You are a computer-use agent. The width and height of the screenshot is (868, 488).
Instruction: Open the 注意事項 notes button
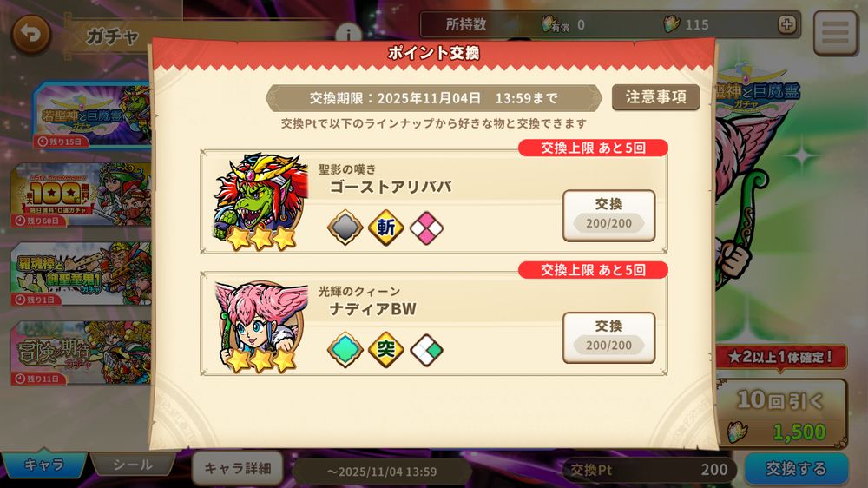(x=656, y=97)
